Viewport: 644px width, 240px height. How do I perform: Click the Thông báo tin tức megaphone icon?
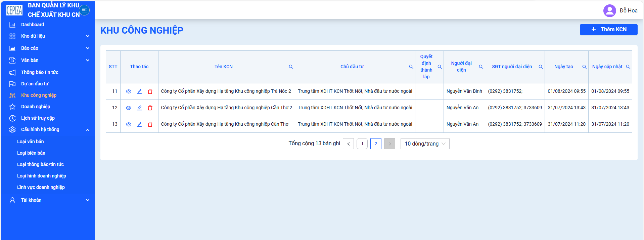click(x=12, y=72)
